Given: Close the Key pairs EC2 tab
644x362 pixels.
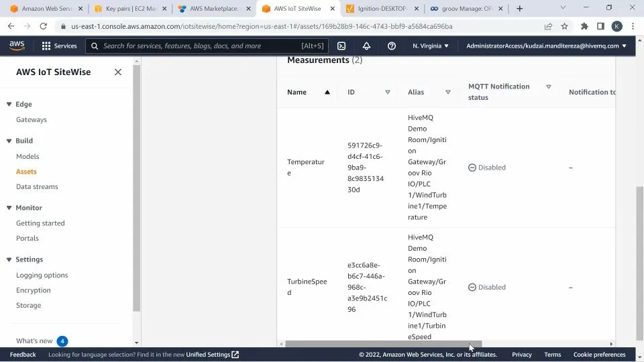Looking at the screenshot, I should pyautogui.click(x=164, y=9).
